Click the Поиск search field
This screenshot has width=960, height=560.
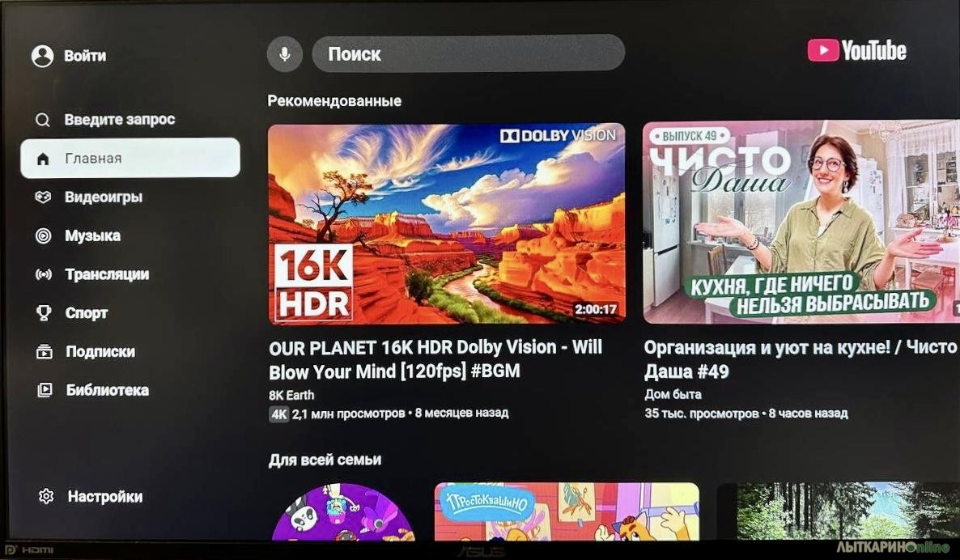tap(469, 53)
